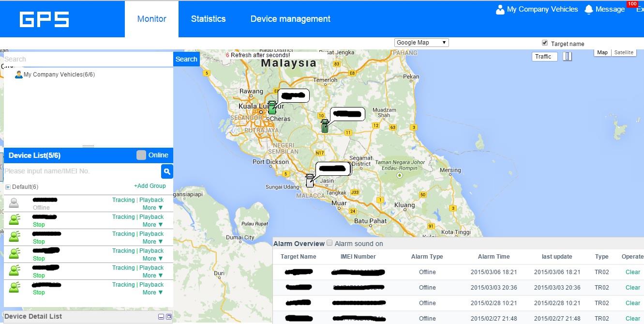
Task: Clear the 2015/03/06 18:21 alarm
Action: 632,272
